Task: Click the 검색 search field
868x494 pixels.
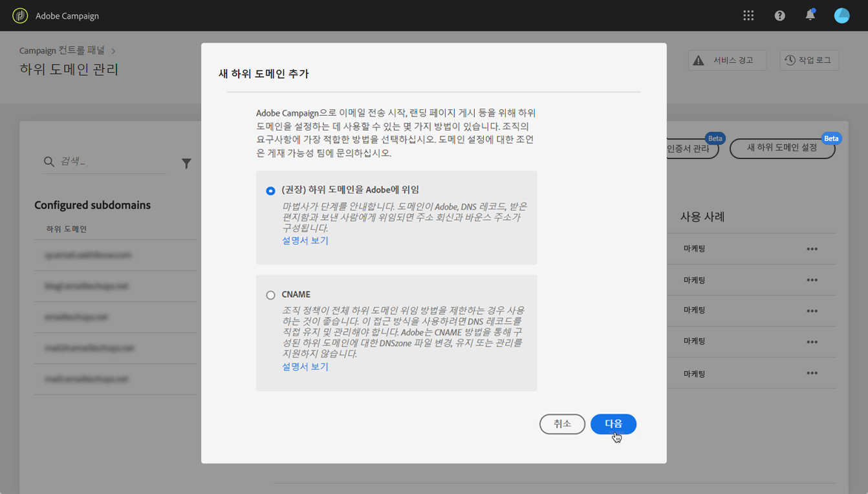Action: pos(104,162)
